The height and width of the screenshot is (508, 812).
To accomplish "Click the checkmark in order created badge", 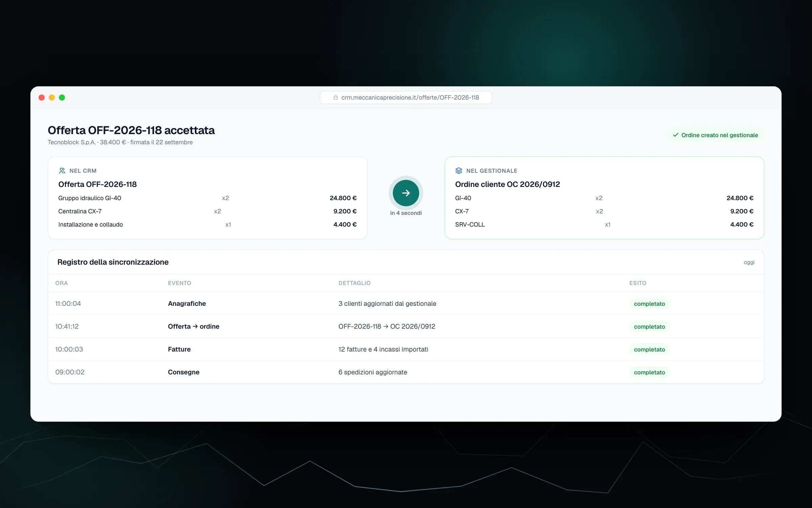I will (676, 135).
